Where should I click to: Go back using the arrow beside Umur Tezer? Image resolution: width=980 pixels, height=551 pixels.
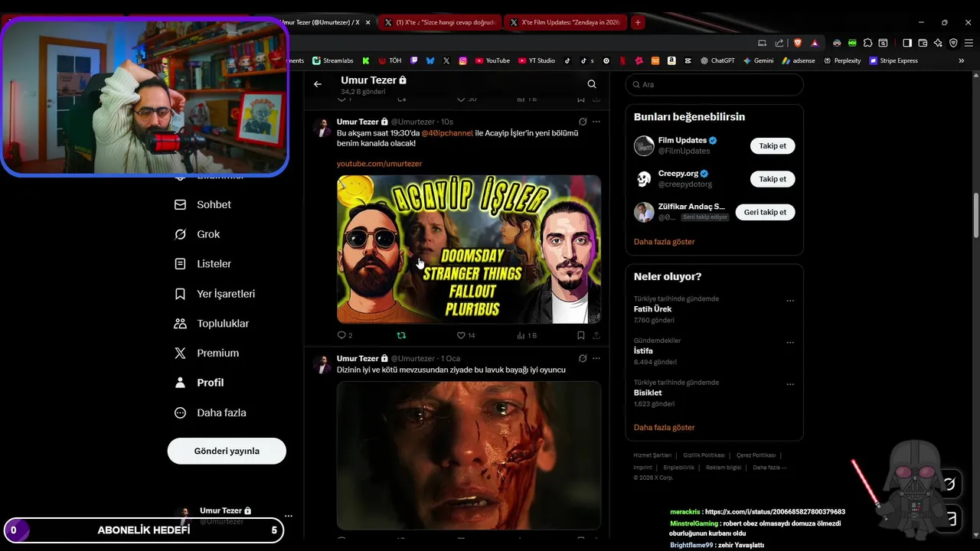pyautogui.click(x=318, y=84)
